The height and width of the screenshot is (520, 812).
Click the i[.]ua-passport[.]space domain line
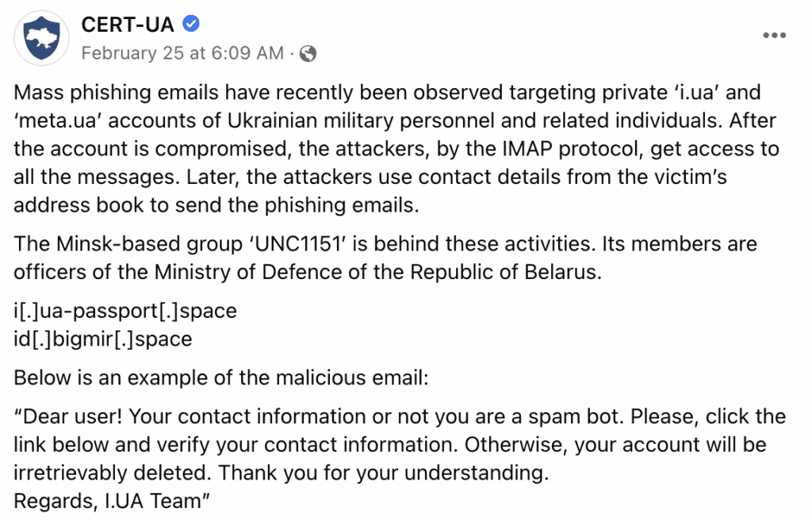[x=125, y=311]
